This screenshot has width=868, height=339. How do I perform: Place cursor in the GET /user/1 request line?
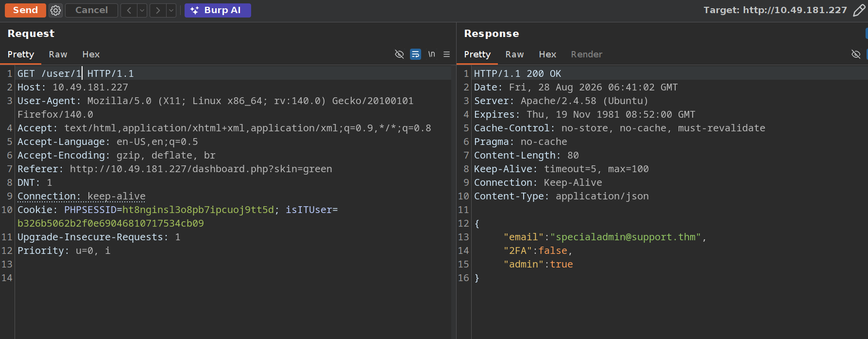pos(76,73)
